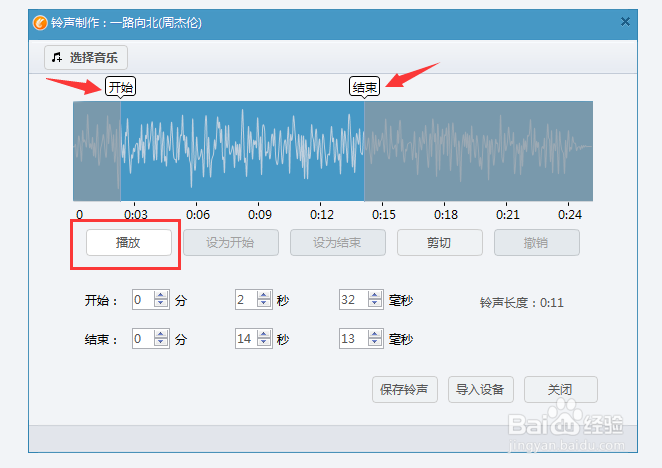The image size is (662, 468).
Task: Close the 铃声制作 dialog with X
Action: 625,22
